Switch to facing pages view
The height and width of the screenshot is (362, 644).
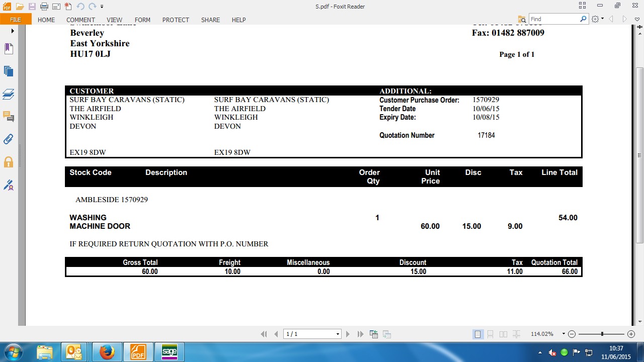point(503,334)
